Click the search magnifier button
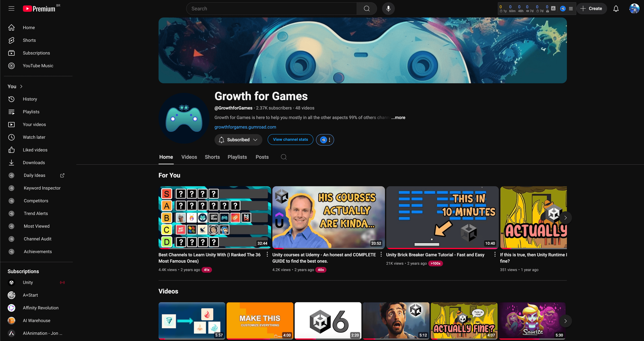This screenshot has width=644, height=341. click(366, 9)
